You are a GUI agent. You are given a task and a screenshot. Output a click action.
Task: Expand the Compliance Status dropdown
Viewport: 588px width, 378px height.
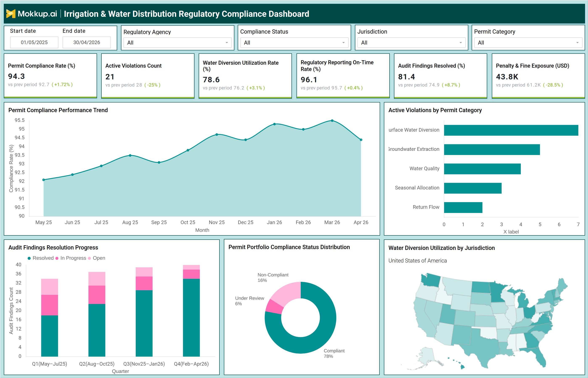tap(294, 43)
